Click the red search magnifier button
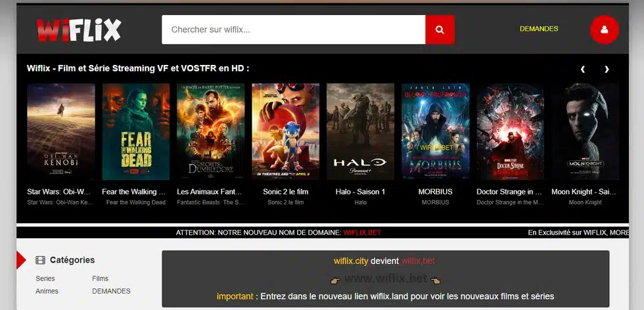The height and width of the screenshot is (310, 644). 440,30
